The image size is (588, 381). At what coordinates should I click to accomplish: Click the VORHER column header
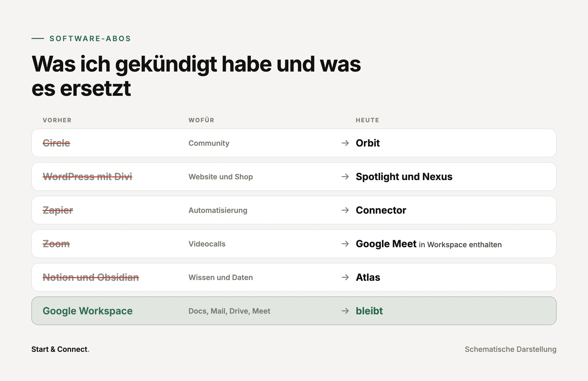57,120
